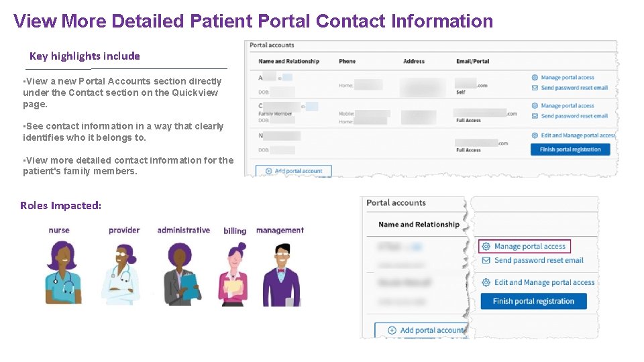Click the gear icon beside the highlighted Manage portal access
The image size is (644, 362).
coord(486,247)
